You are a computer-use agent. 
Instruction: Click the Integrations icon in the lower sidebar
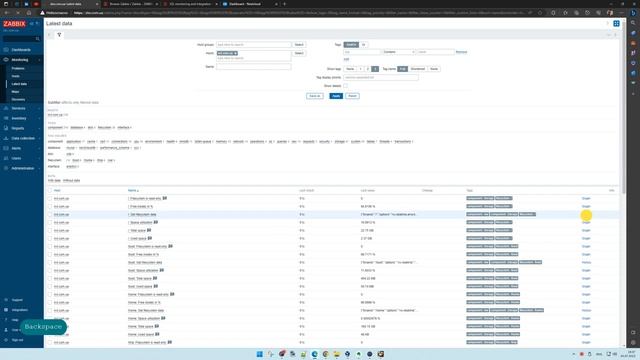click(x=6, y=310)
